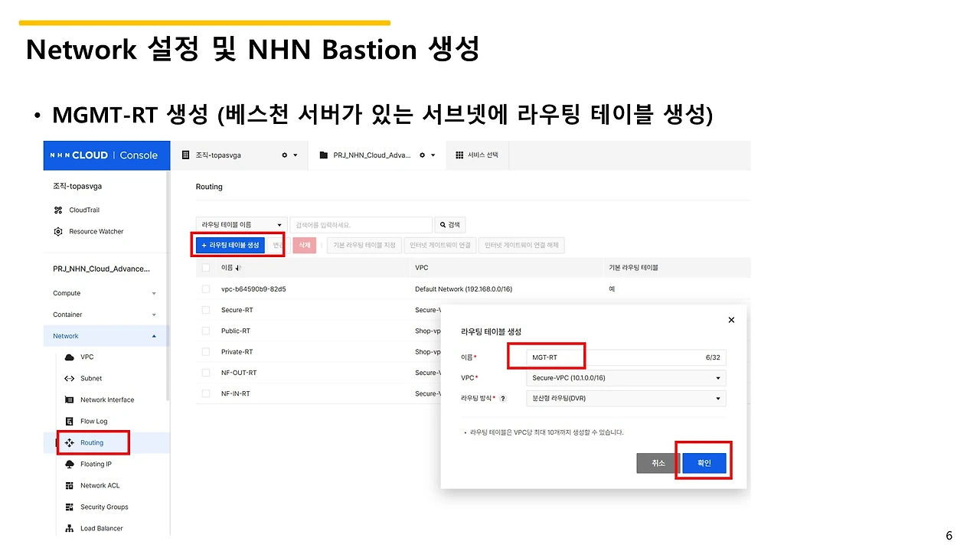
Task: Open Flow Log in the sidebar
Action: pos(93,421)
